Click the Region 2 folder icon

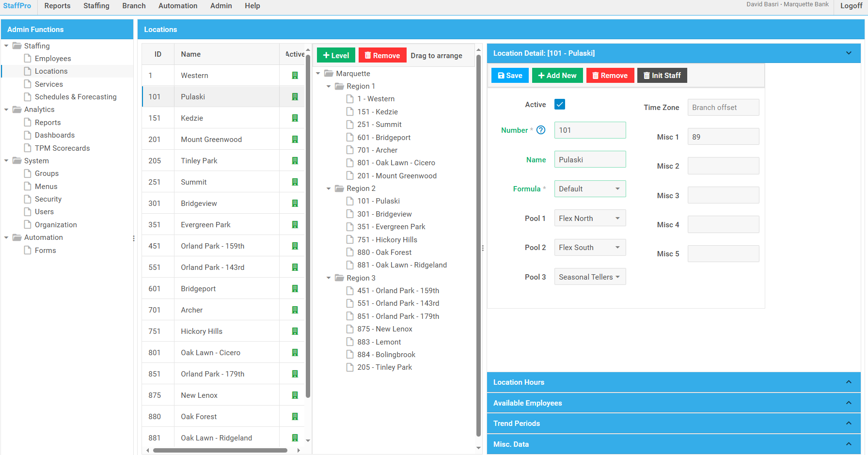339,188
